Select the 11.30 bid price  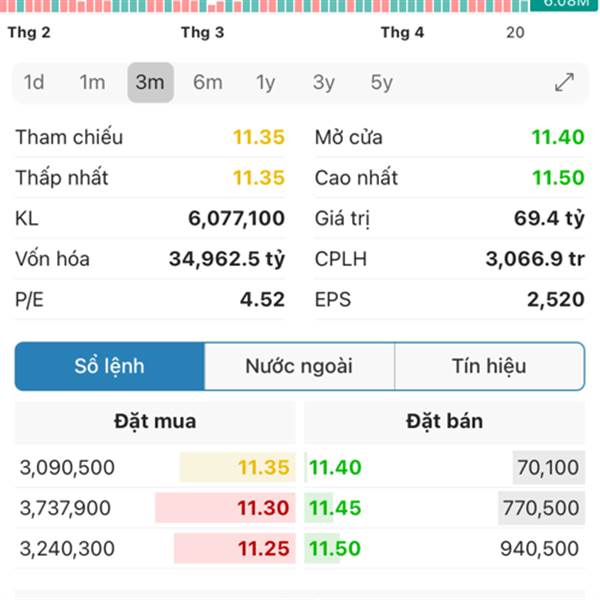point(264,508)
